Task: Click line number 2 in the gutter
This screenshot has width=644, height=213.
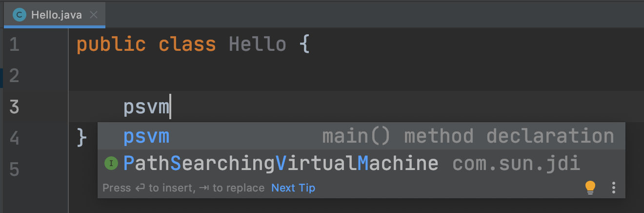Action: 14,76
